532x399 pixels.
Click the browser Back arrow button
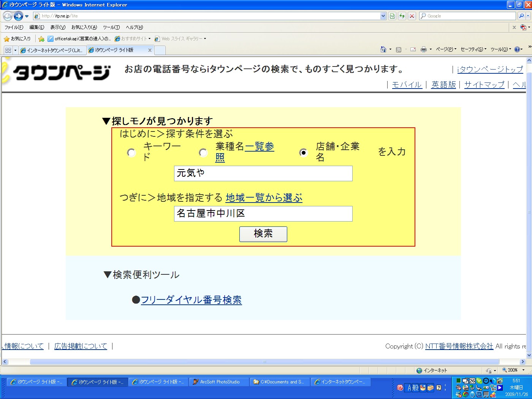point(8,16)
